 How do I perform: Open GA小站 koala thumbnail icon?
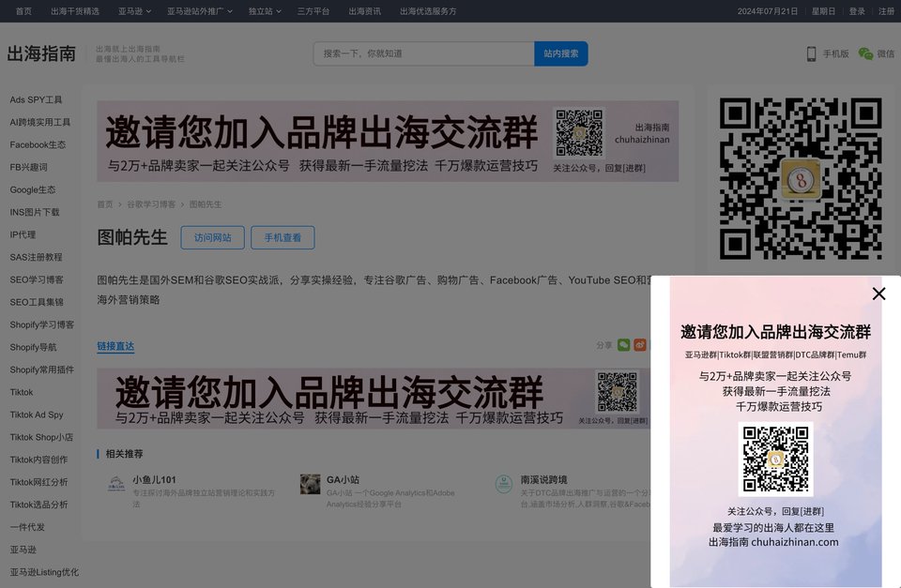311,484
